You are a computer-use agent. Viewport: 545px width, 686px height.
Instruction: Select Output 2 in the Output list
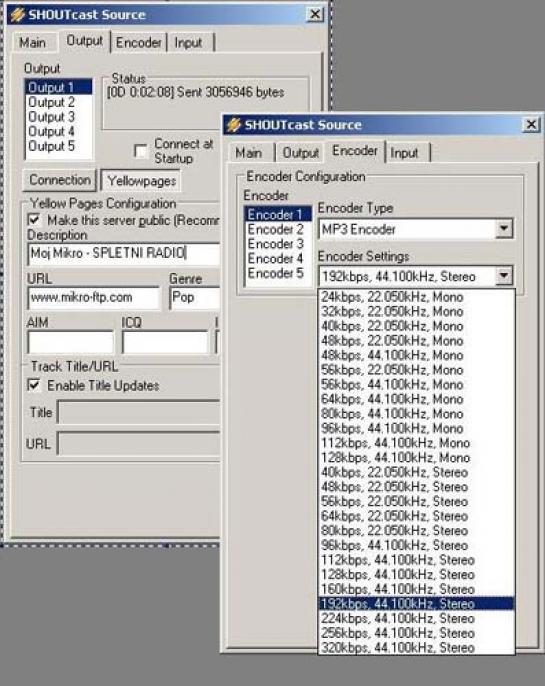pyautogui.click(x=59, y=102)
